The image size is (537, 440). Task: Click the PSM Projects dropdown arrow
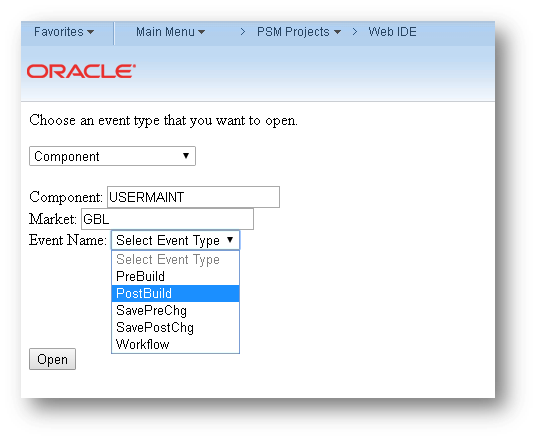point(337,32)
